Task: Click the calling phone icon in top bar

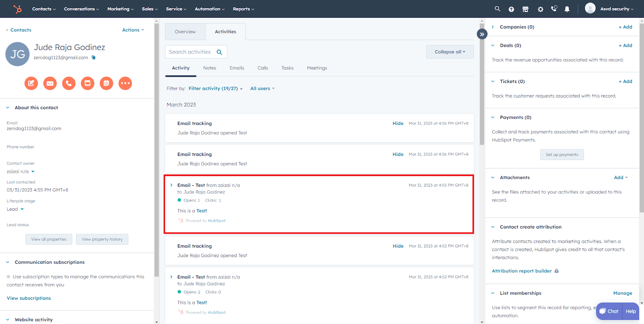Action: coord(554,8)
